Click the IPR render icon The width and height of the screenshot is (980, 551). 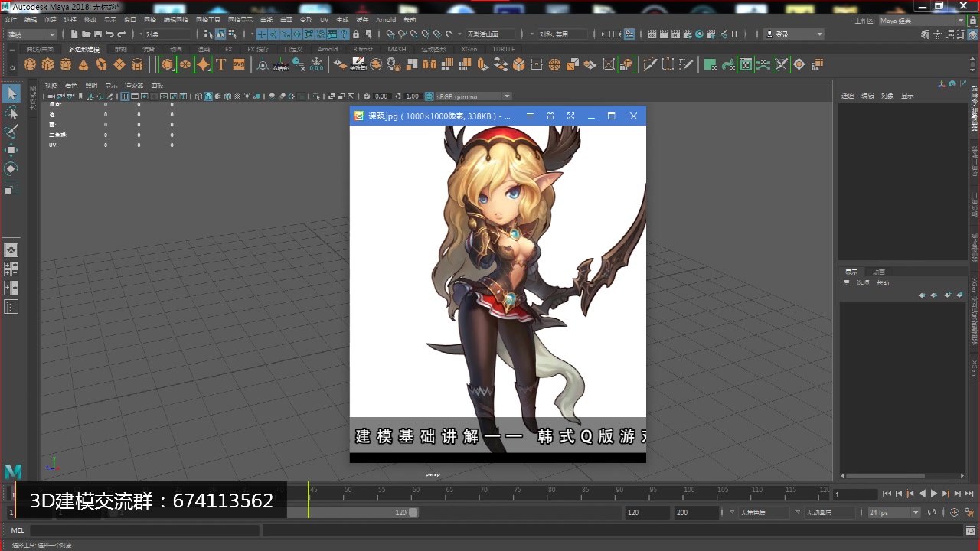point(675,34)
